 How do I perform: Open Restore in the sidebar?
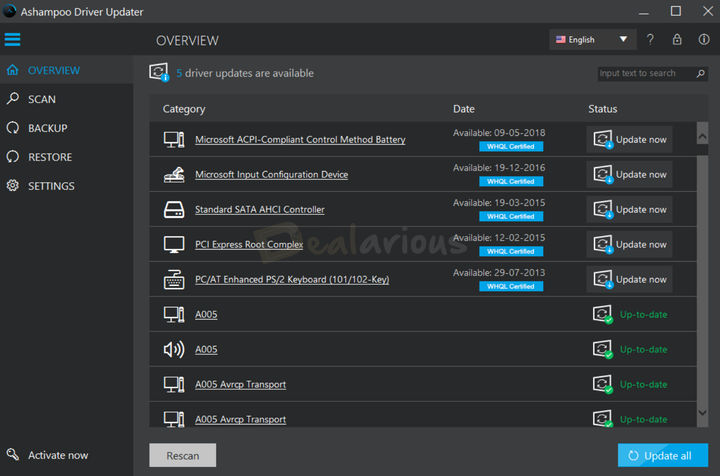point(67,157)
